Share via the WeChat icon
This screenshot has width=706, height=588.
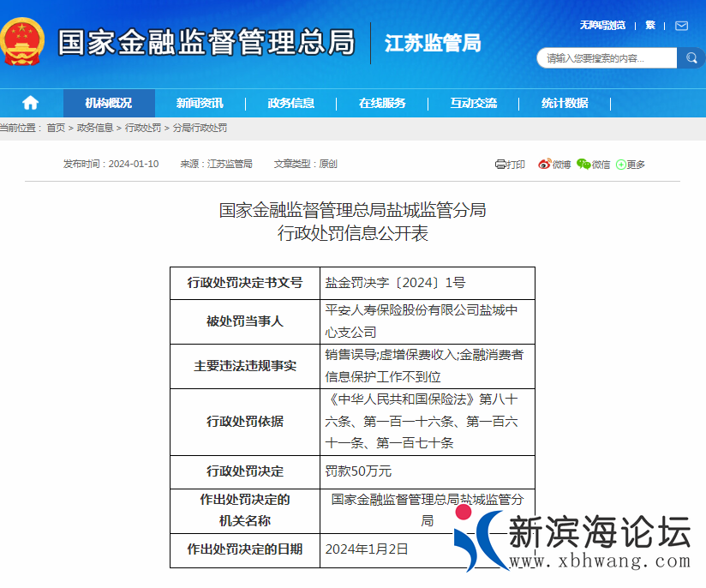click(583, 165)
